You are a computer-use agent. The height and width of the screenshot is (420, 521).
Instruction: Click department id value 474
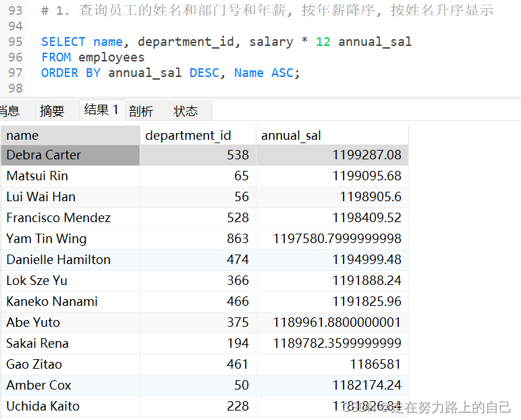pos(198,260)
